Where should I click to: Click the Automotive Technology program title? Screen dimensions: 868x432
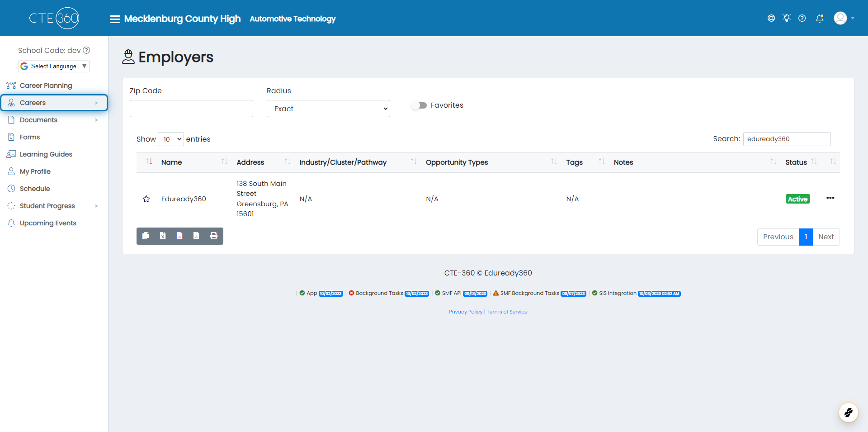point(292,19)
